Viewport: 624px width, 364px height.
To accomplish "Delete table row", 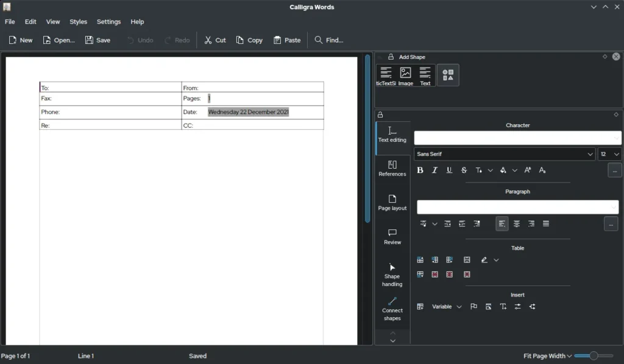I will (435, 275).
